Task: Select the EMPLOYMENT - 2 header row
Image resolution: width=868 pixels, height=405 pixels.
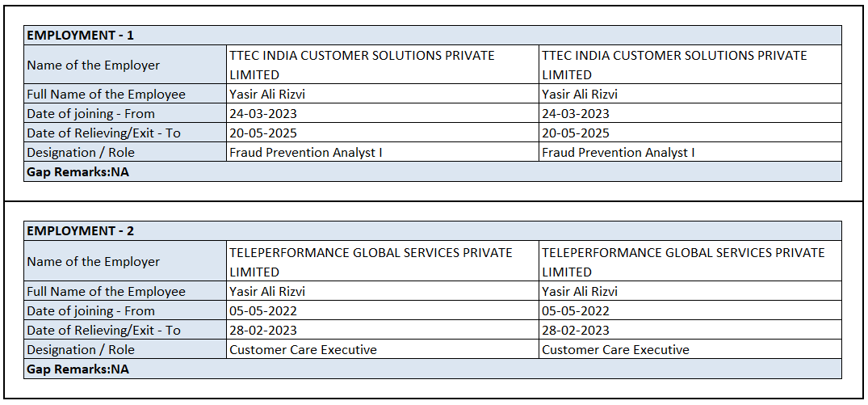Action: pyautogui.click(x=81, y=231)
